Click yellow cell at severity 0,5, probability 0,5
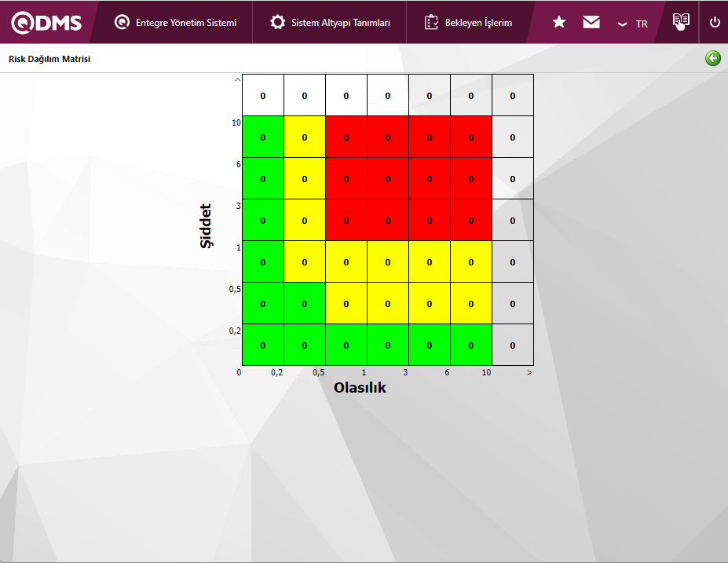 346,304
